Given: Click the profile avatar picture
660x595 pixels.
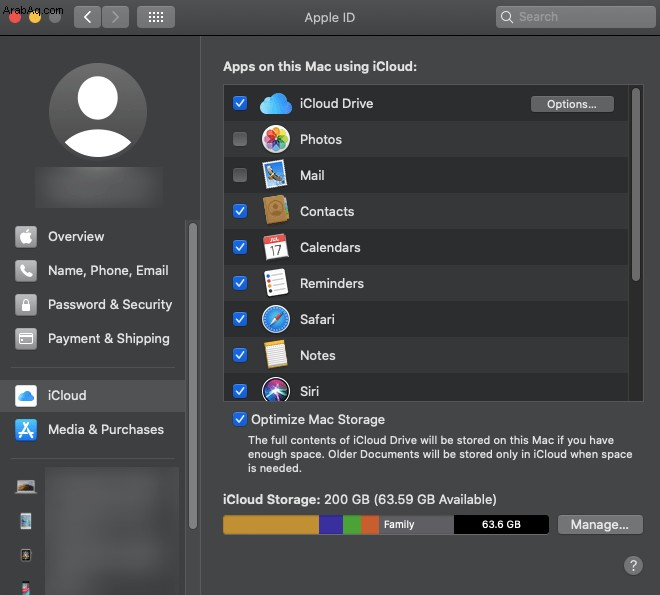Looking at the screenshot, I should [x=98, y=112].
